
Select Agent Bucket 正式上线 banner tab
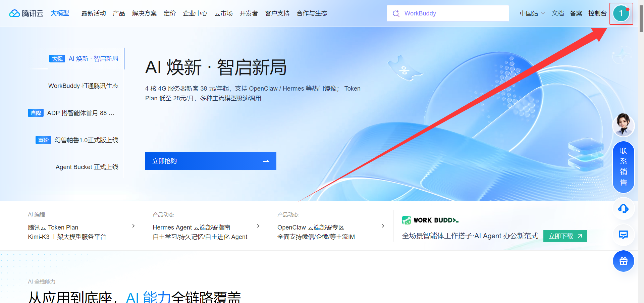(x=87, y=167)
